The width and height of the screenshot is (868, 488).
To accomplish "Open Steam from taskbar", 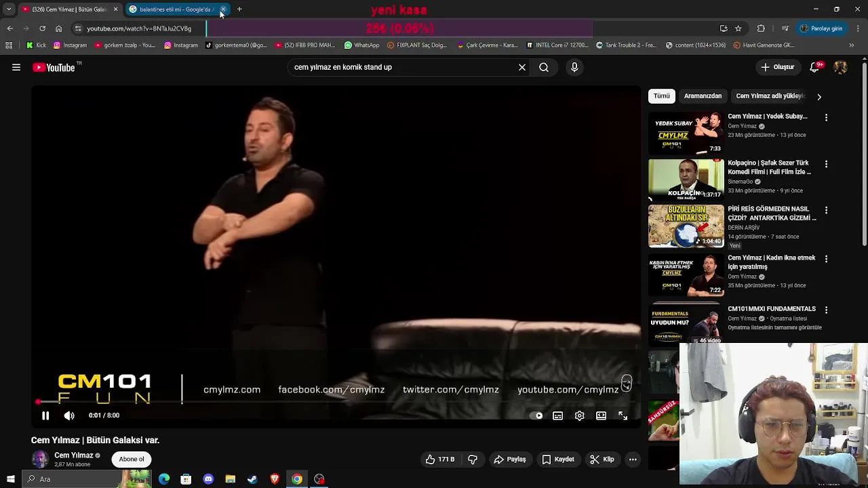I will 252,479.
